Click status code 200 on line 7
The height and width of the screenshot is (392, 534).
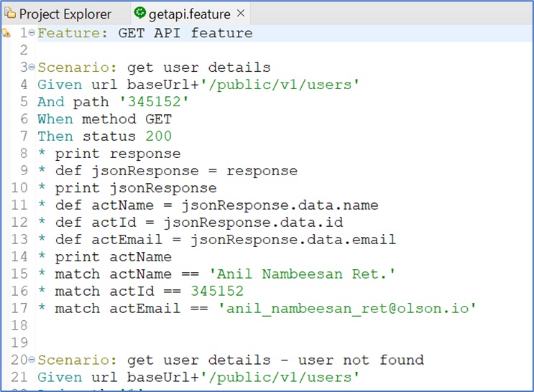158,136
